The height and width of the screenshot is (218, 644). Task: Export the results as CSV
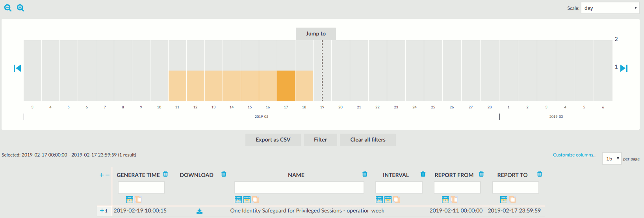point(273,140)
